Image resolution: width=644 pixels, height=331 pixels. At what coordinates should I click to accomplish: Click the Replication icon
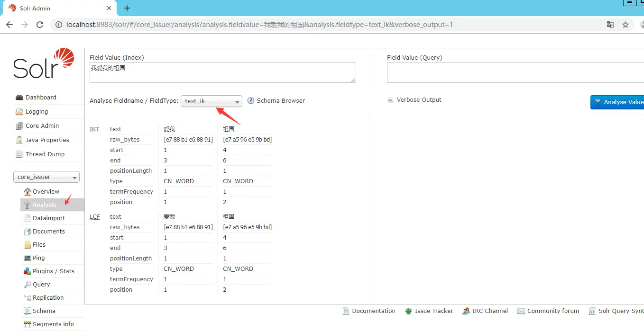[28, 298]
